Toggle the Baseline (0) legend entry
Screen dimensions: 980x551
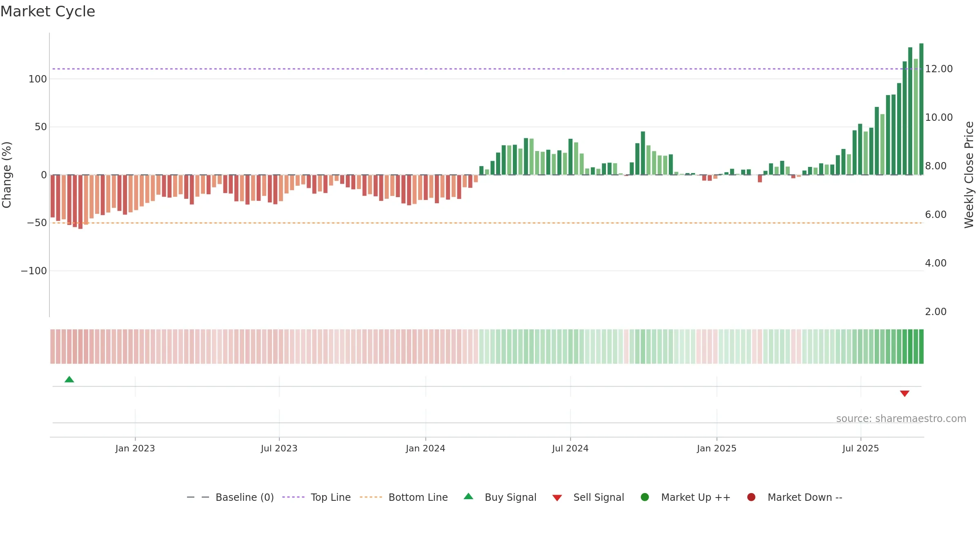tap(230, 497)
